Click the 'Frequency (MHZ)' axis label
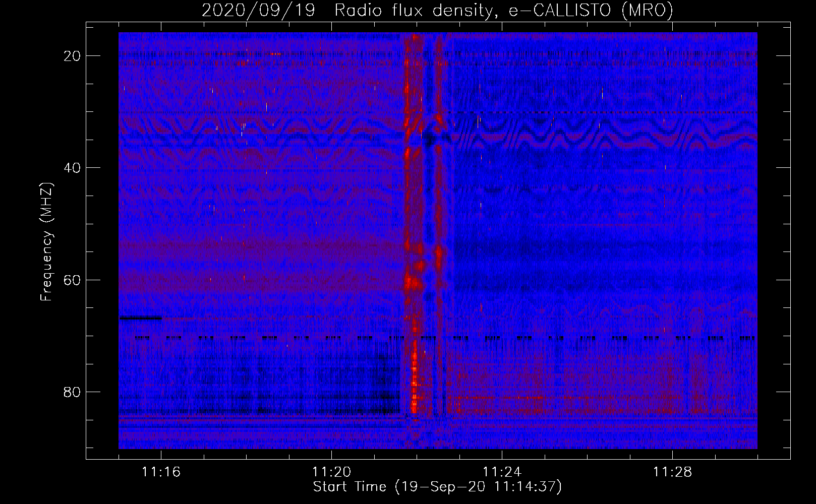Screen dimensions: 816x504 tap(46, 242)
